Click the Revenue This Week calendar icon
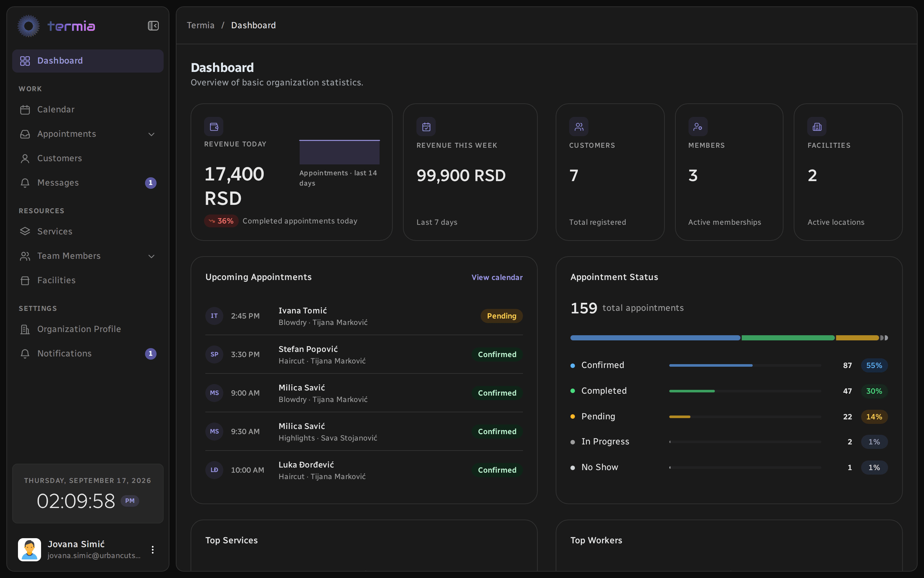Viewport: 924px width, 578px height. click(426, 127)
